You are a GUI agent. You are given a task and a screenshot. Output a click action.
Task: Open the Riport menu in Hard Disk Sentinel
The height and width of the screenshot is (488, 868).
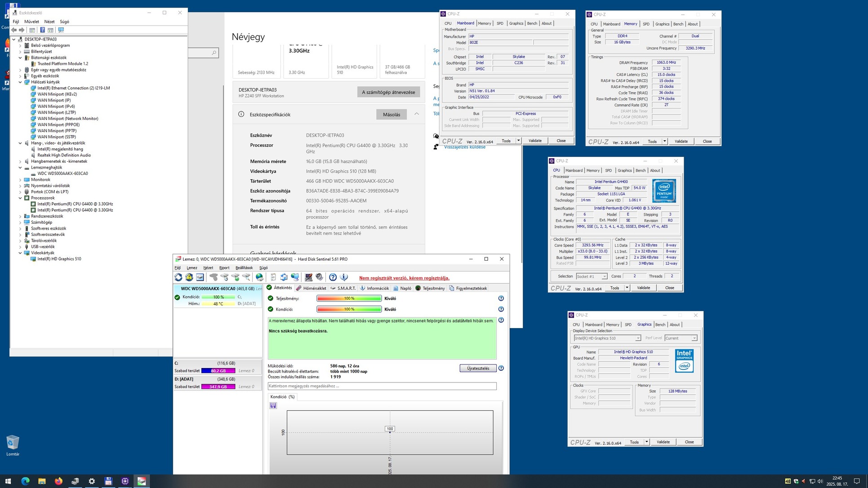[224, 268]
